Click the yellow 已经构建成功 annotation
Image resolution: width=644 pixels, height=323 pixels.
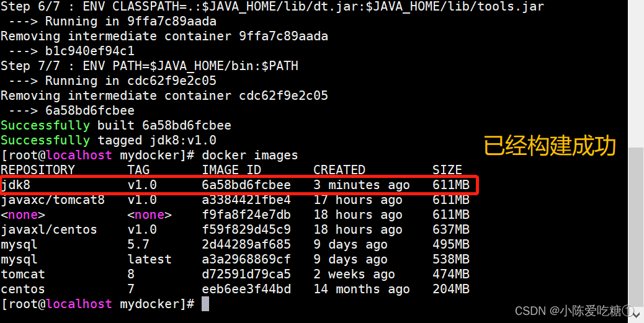tap(550, 146)
